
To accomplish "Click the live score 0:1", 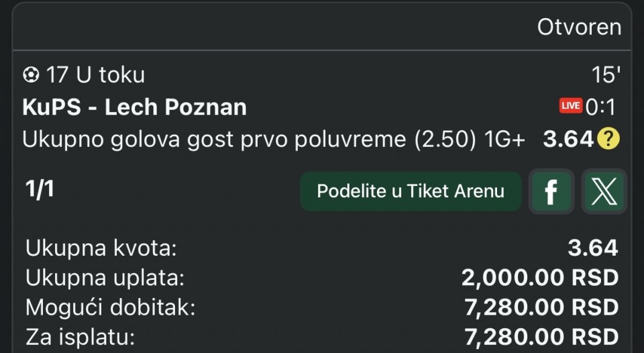I will click(601, 107).
